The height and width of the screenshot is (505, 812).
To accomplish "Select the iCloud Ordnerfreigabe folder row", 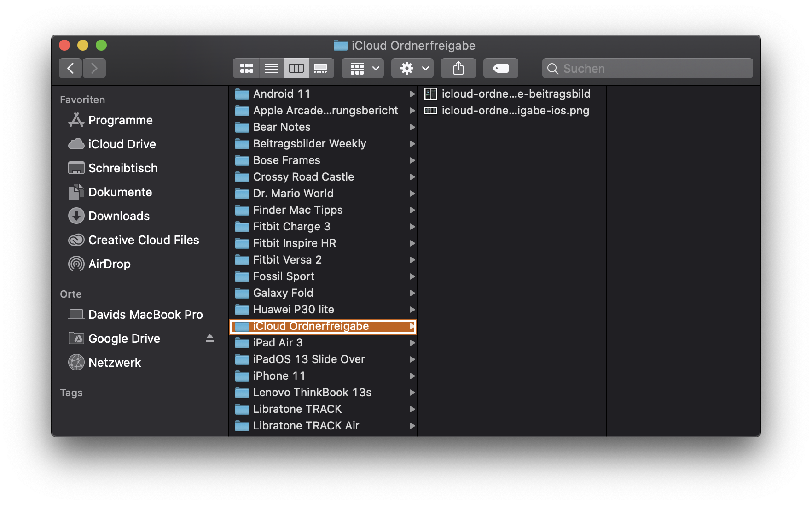I will [x=323, y=326].
